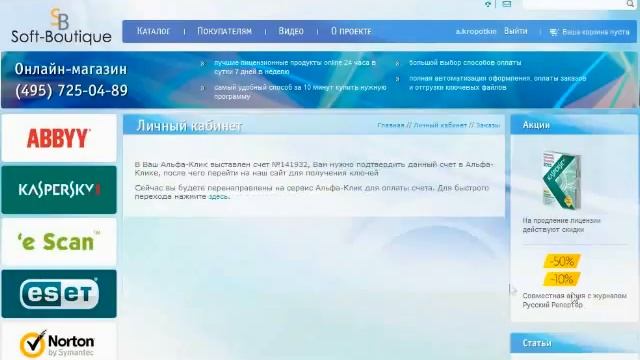Viewport: 640px width, 360px height.
Task: Open the Видео menu item
Action: click(291, 31)
